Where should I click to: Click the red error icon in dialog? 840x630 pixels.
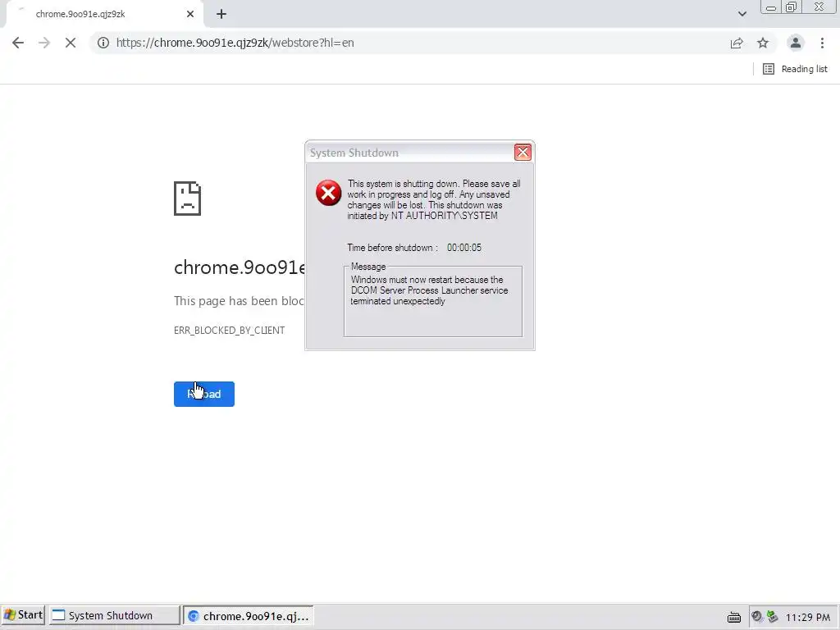coord(328,193)
